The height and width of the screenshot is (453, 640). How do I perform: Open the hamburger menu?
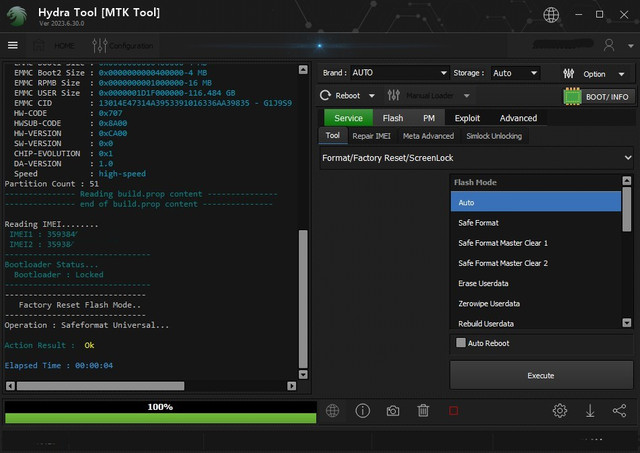coord(13,45)
